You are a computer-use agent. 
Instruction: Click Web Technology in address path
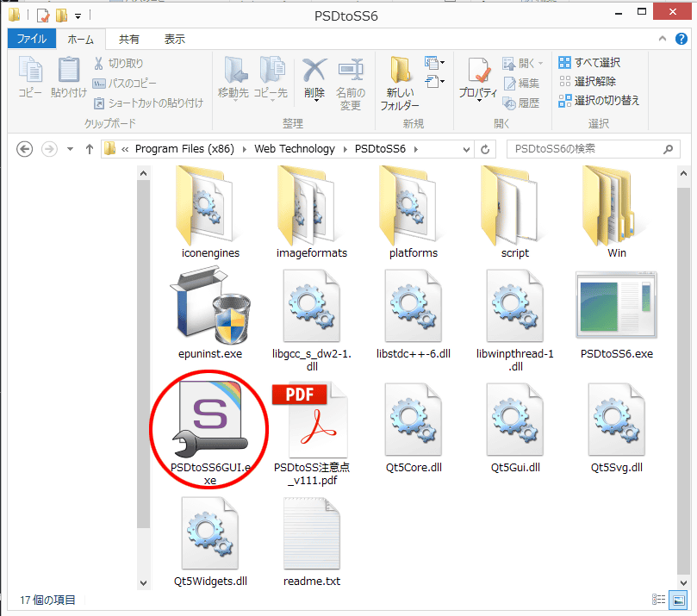pos(295,149)
